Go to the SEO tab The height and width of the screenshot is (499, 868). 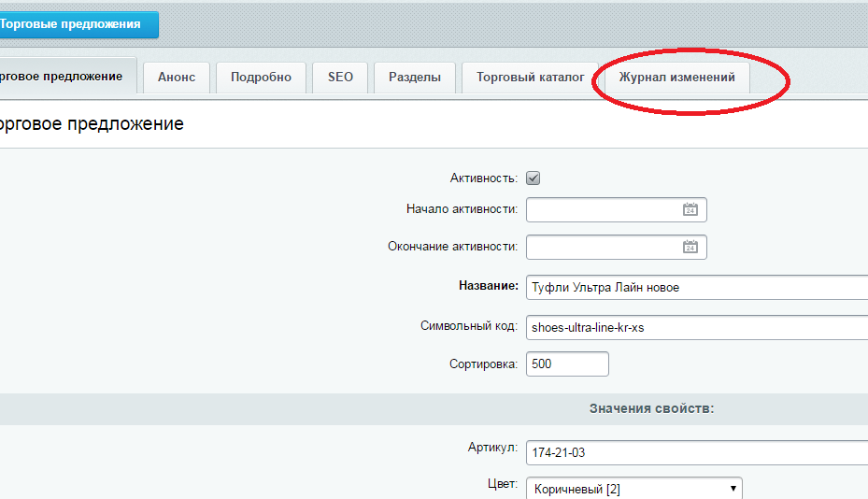point(340,78)
